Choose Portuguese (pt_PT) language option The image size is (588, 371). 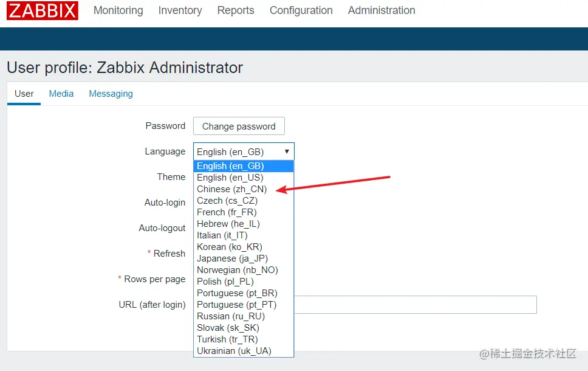coord(244,305)
